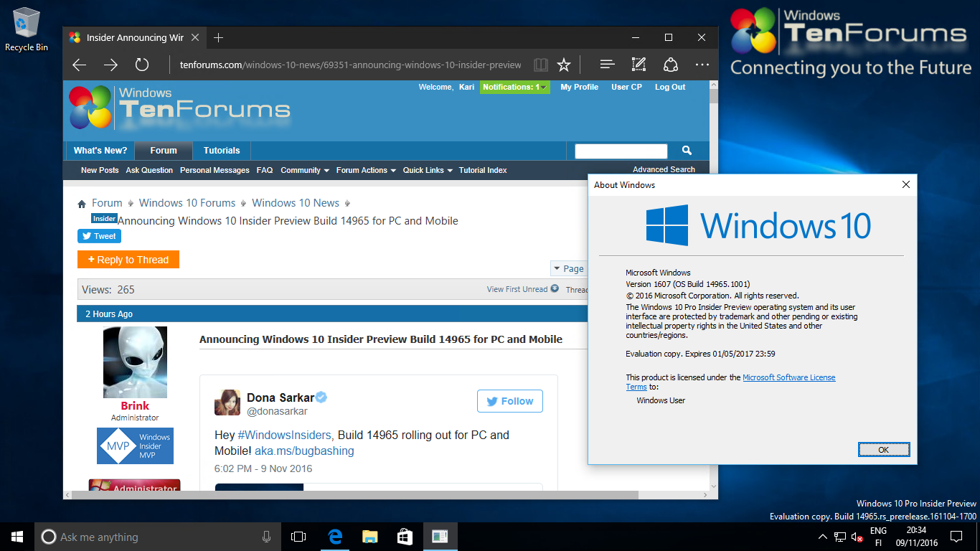This screenshot has width=980, height=551.
Task: Expand the Quick Links menu
Action: click(428, 170)
